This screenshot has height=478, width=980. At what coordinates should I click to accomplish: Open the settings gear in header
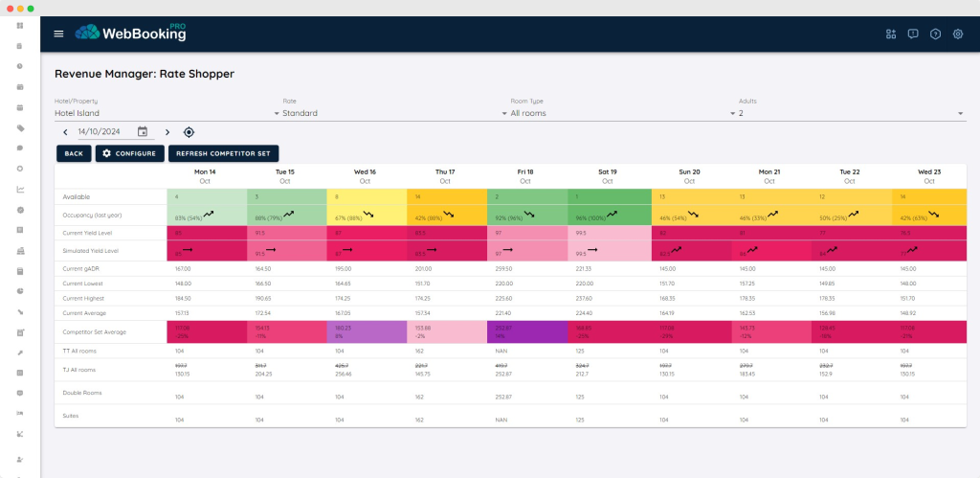(957, 34)
